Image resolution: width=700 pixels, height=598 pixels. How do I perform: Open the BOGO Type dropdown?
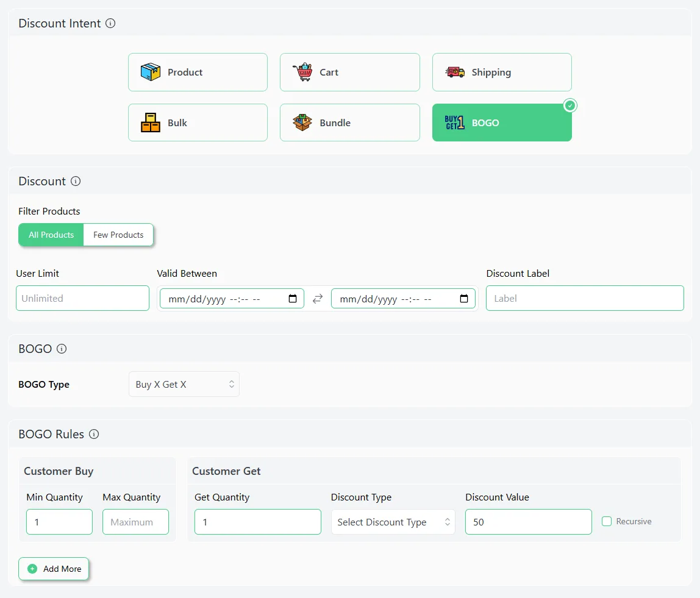pos(184,384)
